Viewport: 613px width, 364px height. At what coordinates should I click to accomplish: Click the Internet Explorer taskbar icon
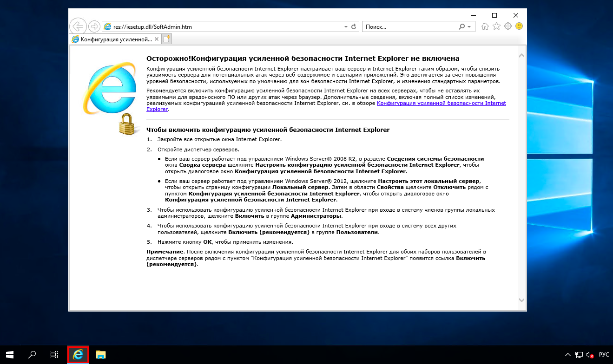tap(78, 355)
